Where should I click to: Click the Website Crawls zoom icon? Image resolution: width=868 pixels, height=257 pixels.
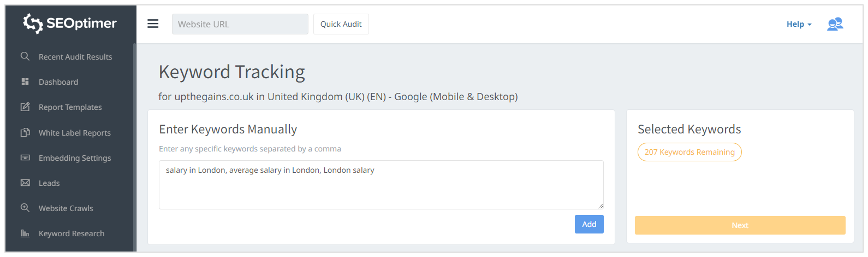pos(25,208)
